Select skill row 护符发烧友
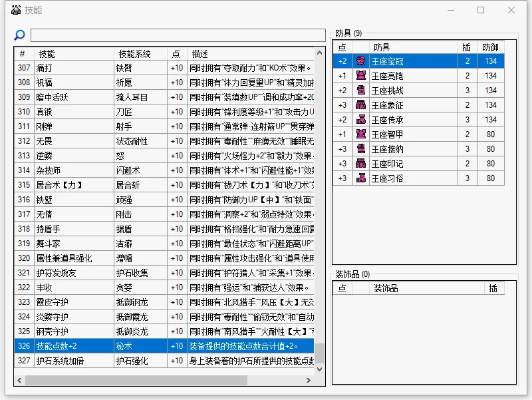 (164, 273)
